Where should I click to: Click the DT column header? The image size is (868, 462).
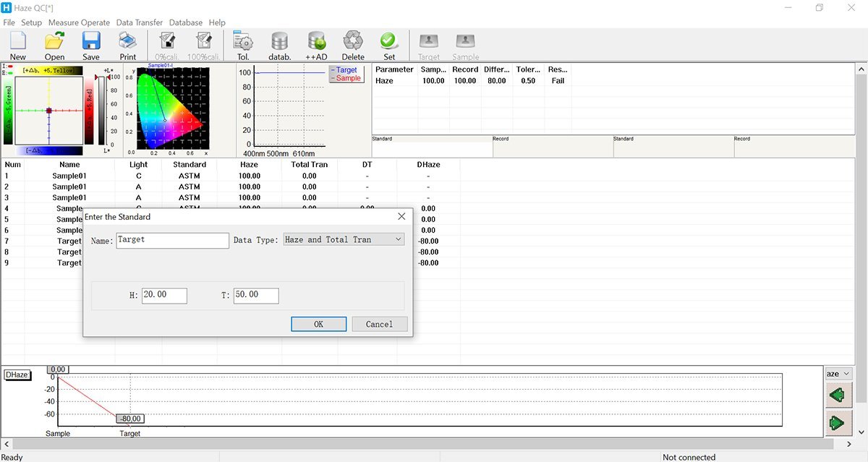367,165
